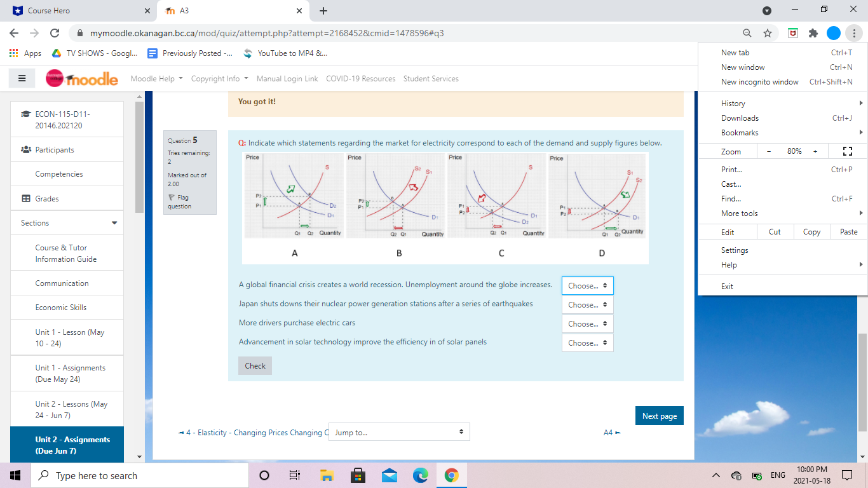The width and height of the screenshot is (868, 488).
Task: Open Downloads from the Chrome menu
Action: pos(783,118)
